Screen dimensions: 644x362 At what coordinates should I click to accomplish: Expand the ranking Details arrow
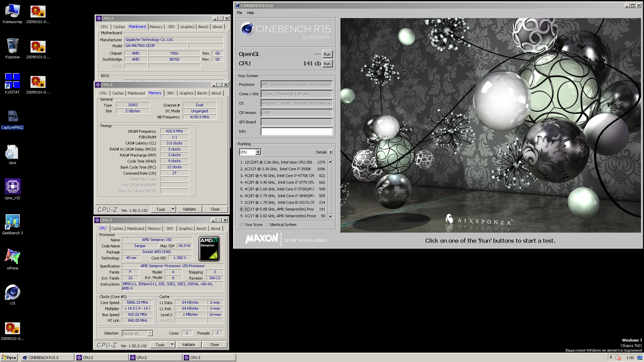(x=331, y=152)
